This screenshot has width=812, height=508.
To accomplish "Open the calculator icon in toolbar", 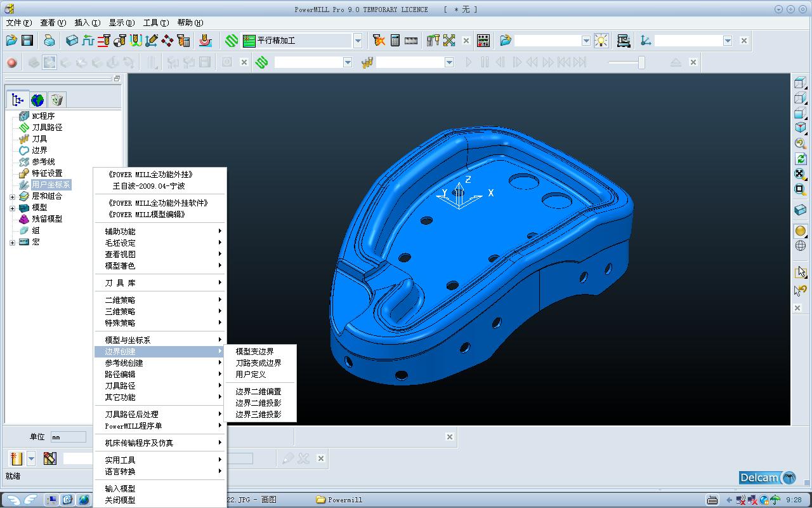I will [395, 41].
